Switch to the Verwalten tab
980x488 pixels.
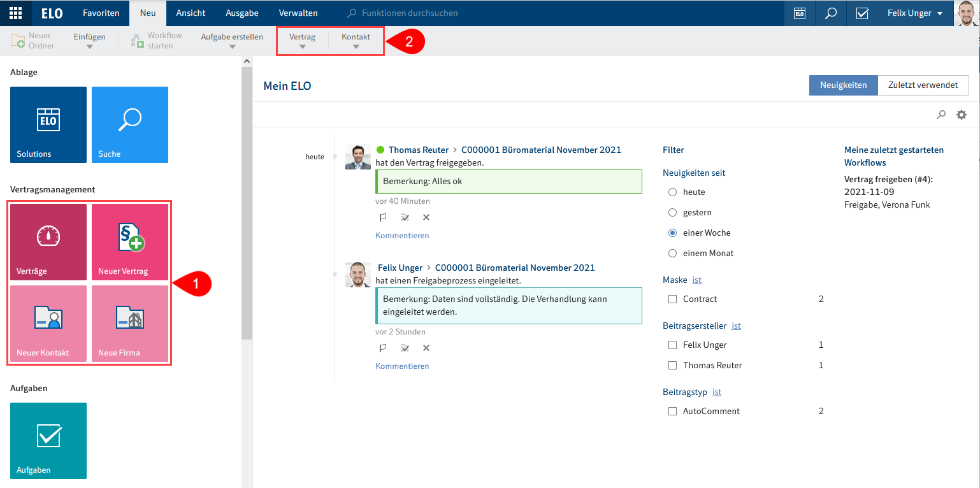tap(298, 13)
